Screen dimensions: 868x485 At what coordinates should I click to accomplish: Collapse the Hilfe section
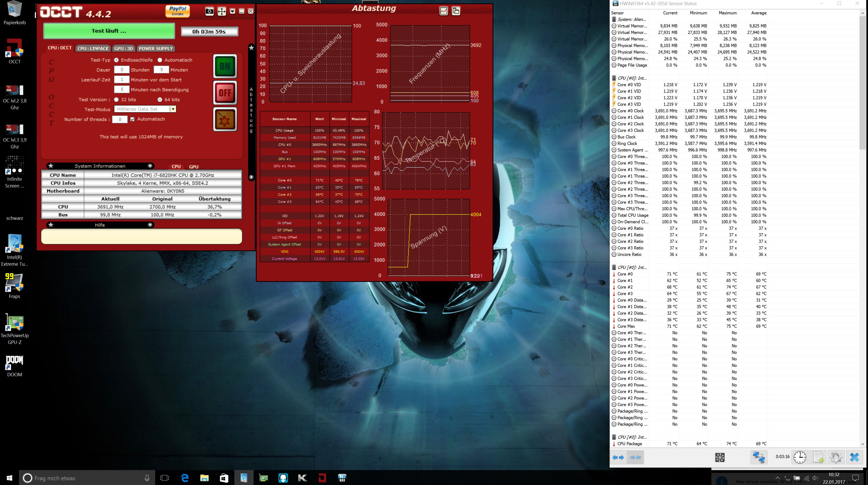tap(150, 225)
